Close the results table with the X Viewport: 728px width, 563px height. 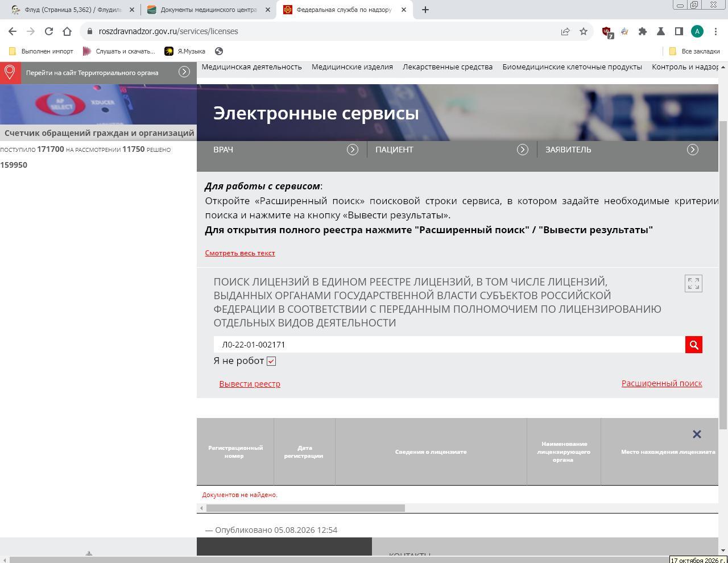697,434
